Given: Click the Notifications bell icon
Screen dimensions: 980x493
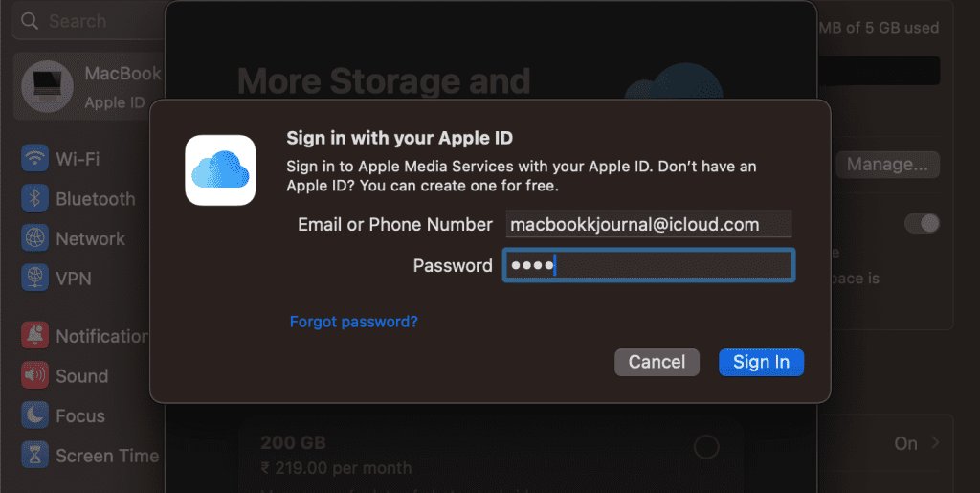Looking at the screenshot, I should click(35, 336).
